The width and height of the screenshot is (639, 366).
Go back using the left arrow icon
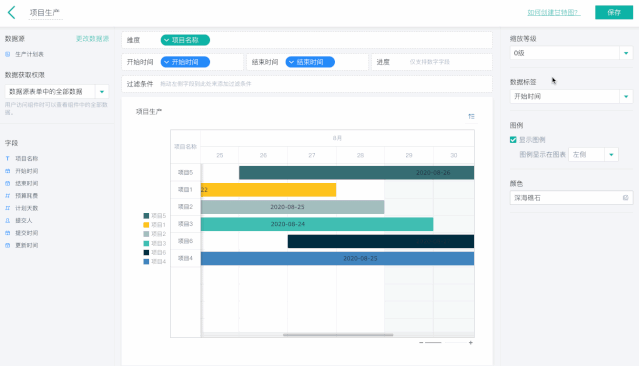pos(11,12)
